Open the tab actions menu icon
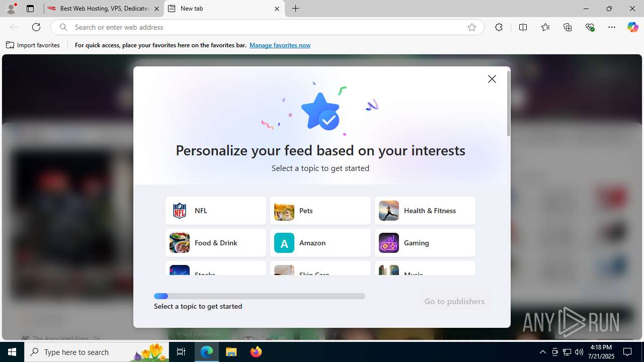Screen dimensions: 644x362 click(x=30, y=9)
